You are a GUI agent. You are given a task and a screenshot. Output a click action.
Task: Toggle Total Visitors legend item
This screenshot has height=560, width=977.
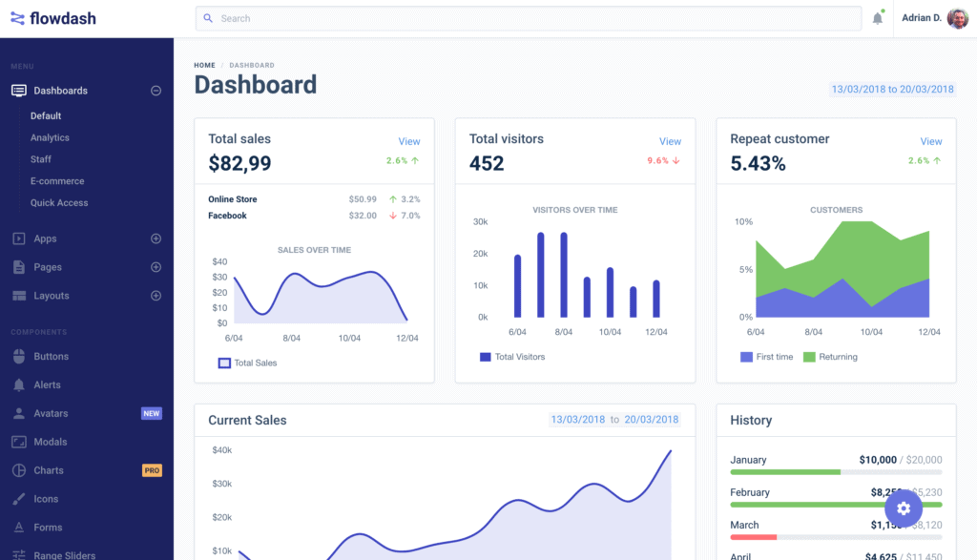(x=511, y=357)
